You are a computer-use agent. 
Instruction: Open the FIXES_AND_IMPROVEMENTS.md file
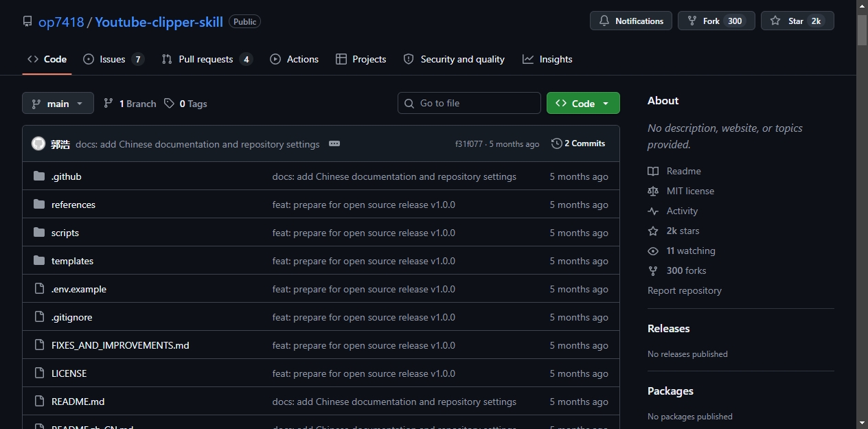tap(120, 345)
